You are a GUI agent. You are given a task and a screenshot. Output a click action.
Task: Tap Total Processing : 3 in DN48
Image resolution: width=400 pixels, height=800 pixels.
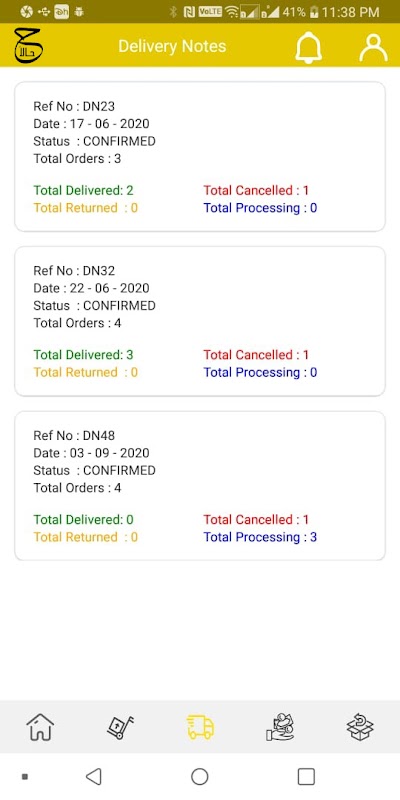coord(260,537)
